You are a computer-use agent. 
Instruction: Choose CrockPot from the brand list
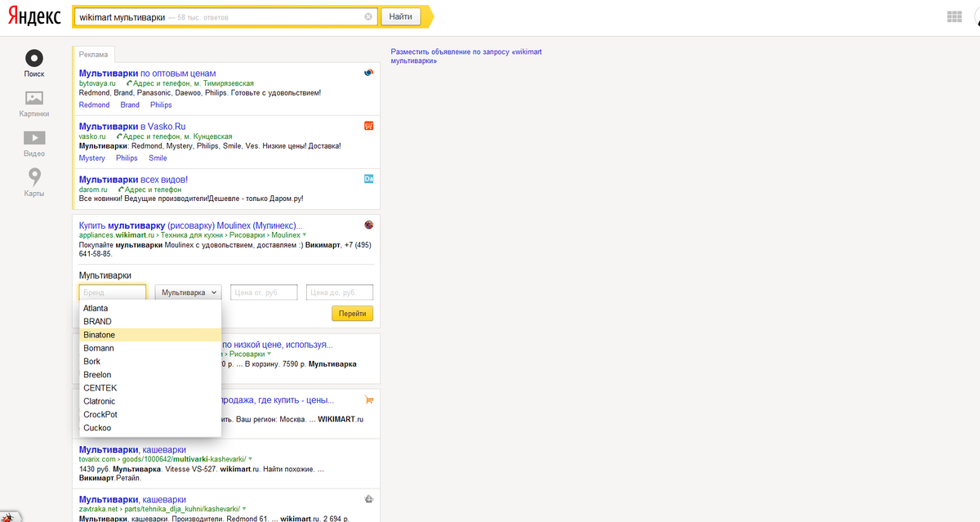click(150, 414)
